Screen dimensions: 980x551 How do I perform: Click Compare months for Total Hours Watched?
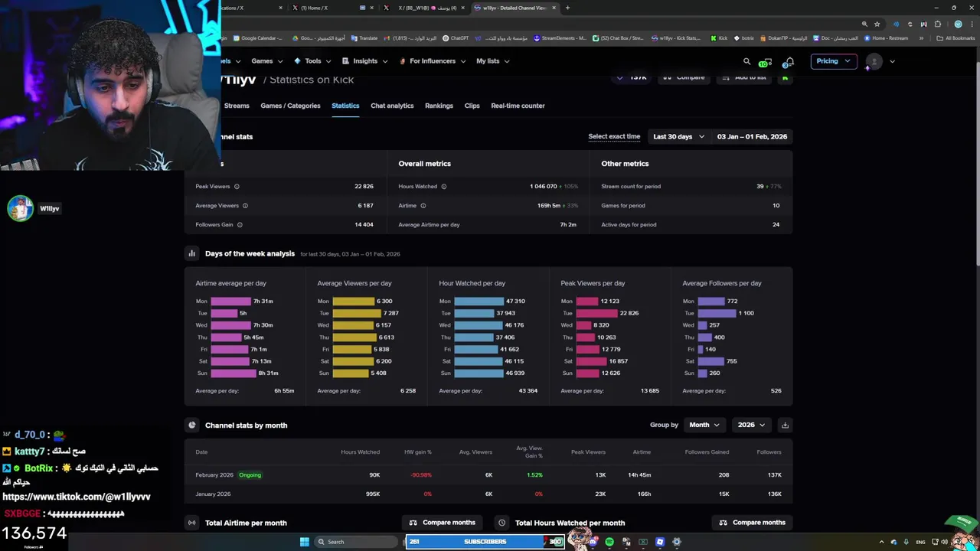(753, 523)
